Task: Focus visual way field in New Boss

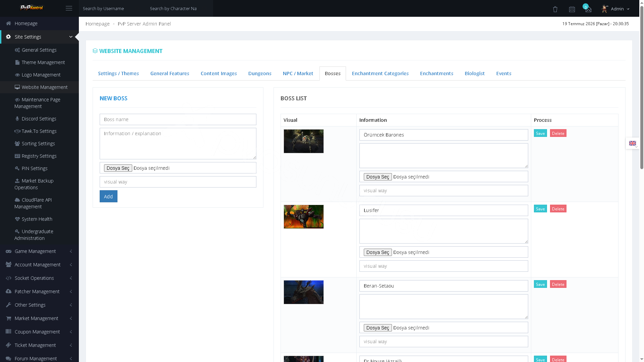Action: point(178,182)
